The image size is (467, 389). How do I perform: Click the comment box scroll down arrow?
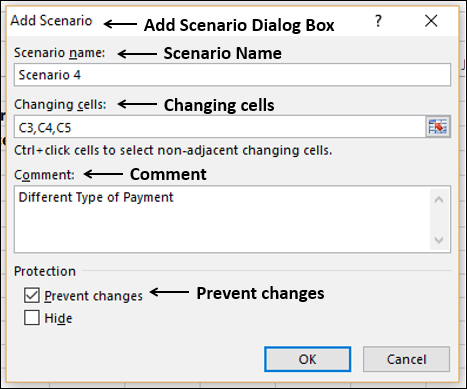pyautogui.click(x=439, y=240)
